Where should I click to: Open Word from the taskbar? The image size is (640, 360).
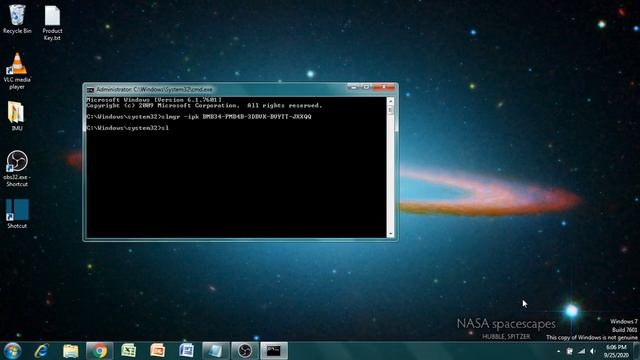[187, 351]
